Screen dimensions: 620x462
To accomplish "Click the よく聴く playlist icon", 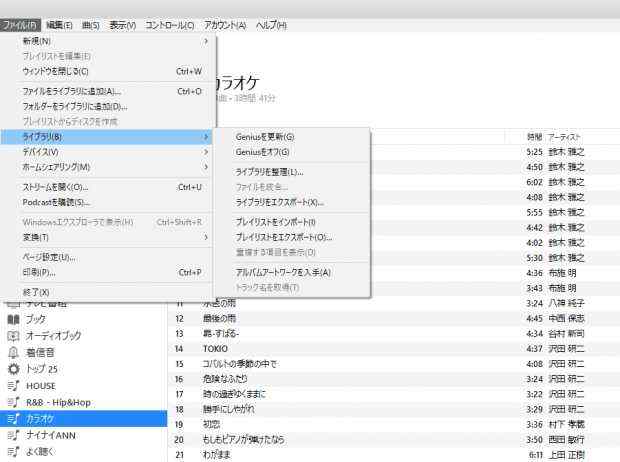I will pos(13,453).
